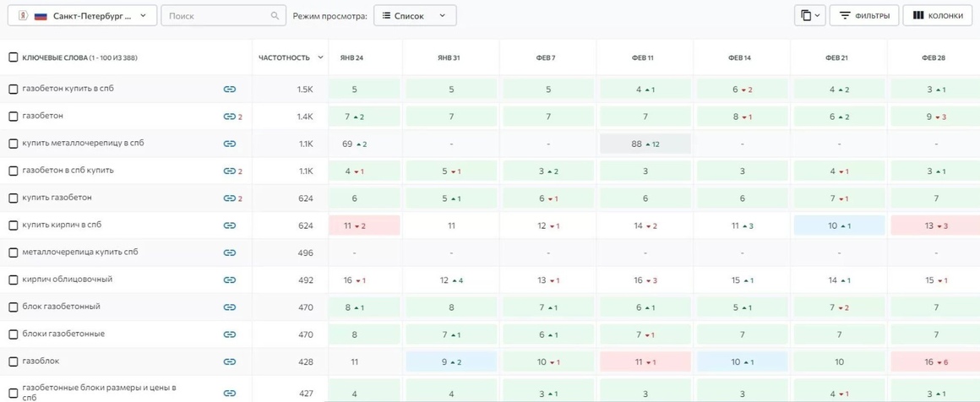Click link icon for металлочерепица купить спб
980x402 pixels.
coord(230,253)
